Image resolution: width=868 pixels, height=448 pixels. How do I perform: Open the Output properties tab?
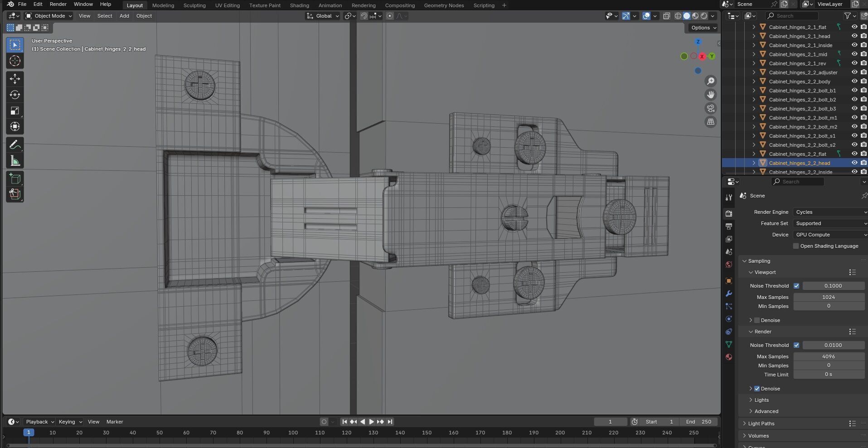click(729, 226)
